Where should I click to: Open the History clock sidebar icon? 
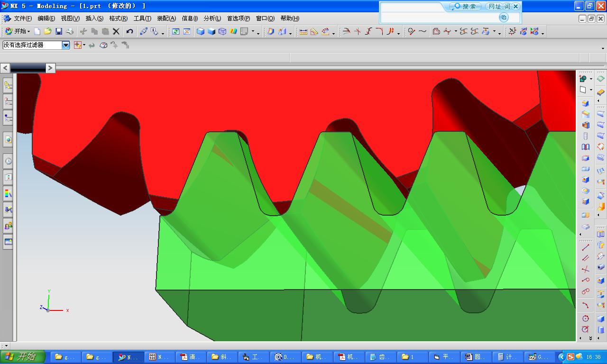[x=8, y=161]
